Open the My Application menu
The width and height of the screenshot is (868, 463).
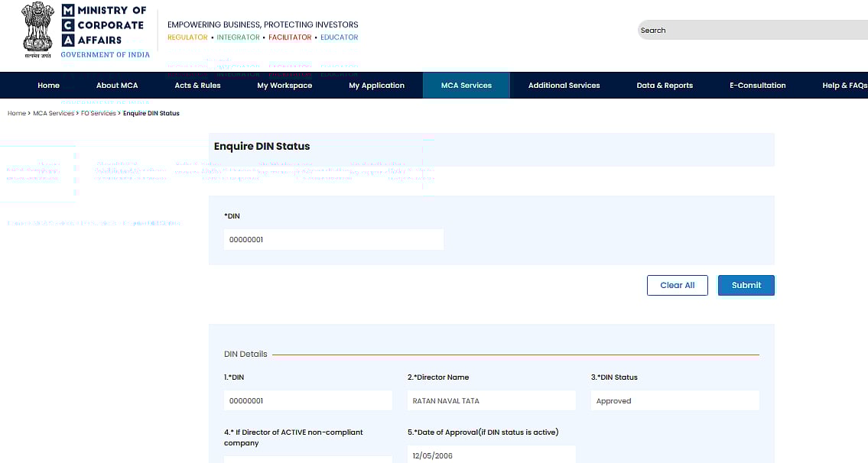pos(376,86)
